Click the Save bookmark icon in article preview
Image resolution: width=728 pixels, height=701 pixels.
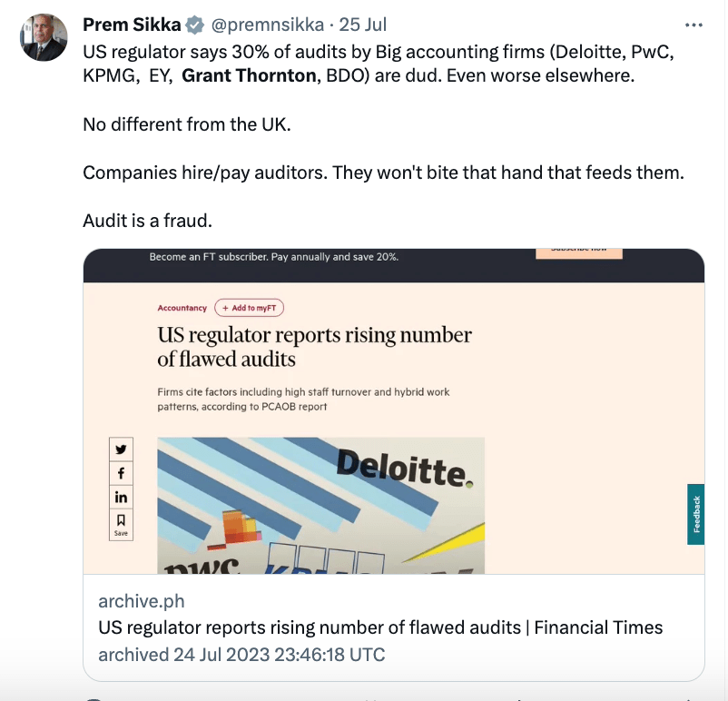[x=121, y=524]
